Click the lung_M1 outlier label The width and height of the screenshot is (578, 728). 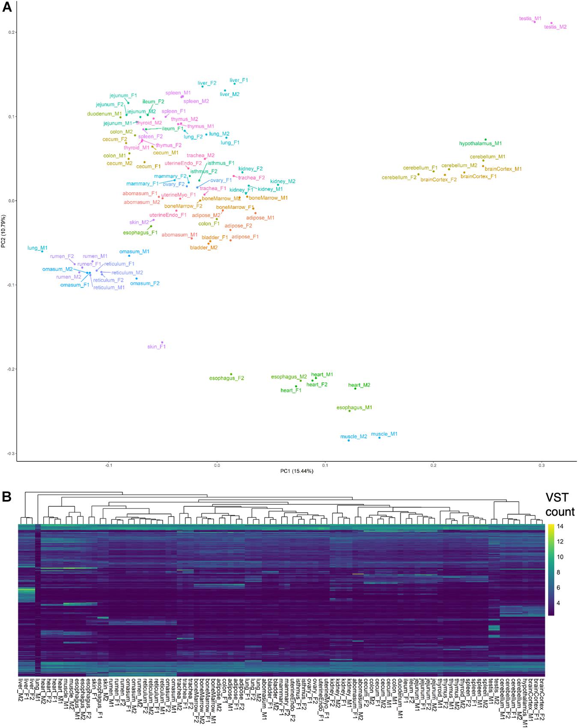37,248
